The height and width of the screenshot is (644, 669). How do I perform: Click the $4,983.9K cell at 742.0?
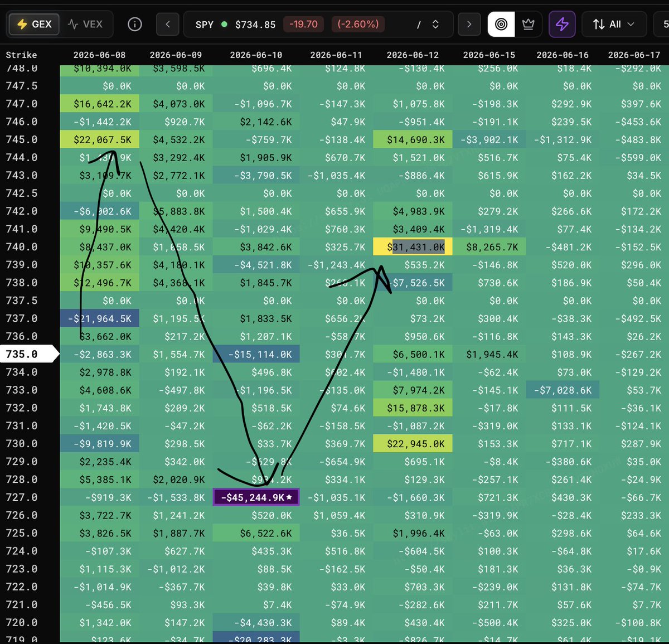[413, 211]
